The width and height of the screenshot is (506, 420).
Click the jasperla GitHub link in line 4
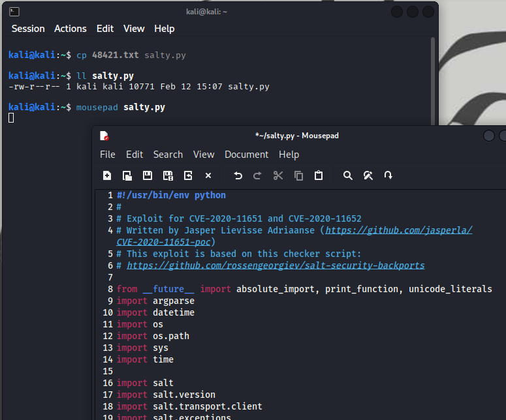click(x=398, y=230)
